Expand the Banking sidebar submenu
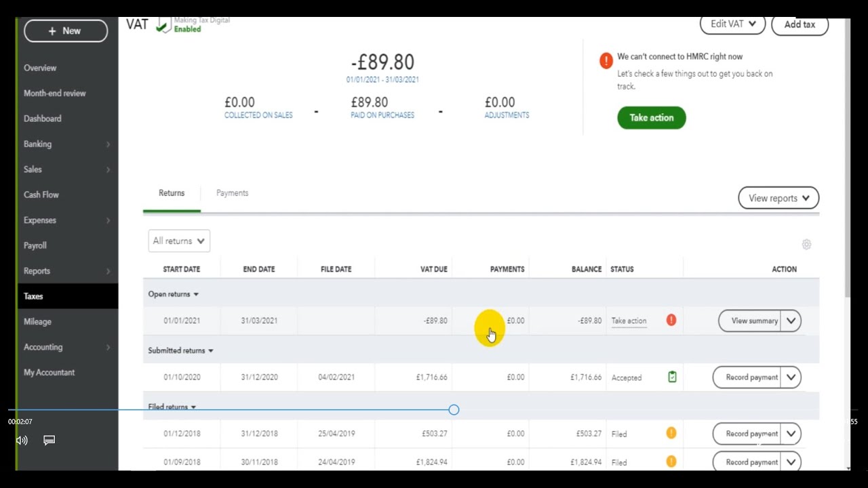868x488 pixels. point(108,144)
